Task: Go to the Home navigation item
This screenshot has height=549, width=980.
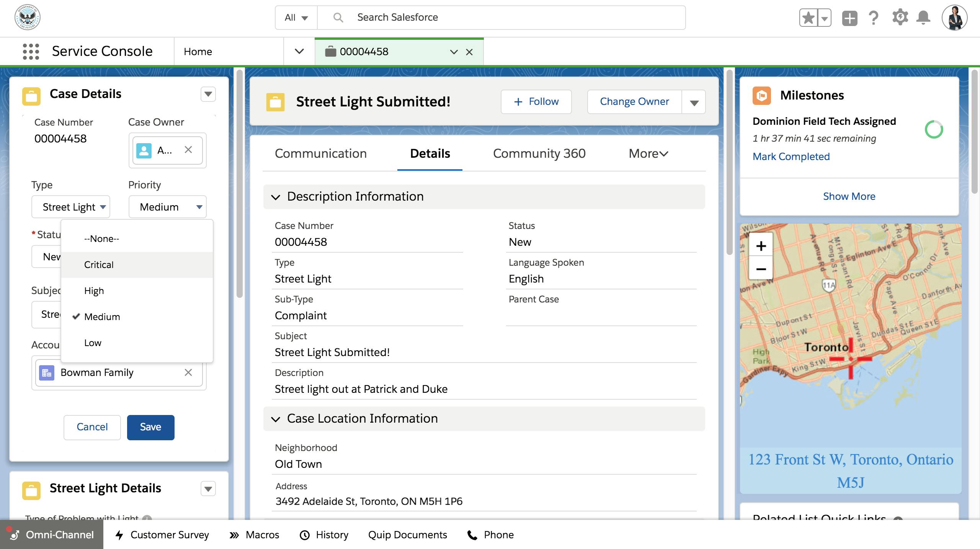Action: (x=198, y=52)
